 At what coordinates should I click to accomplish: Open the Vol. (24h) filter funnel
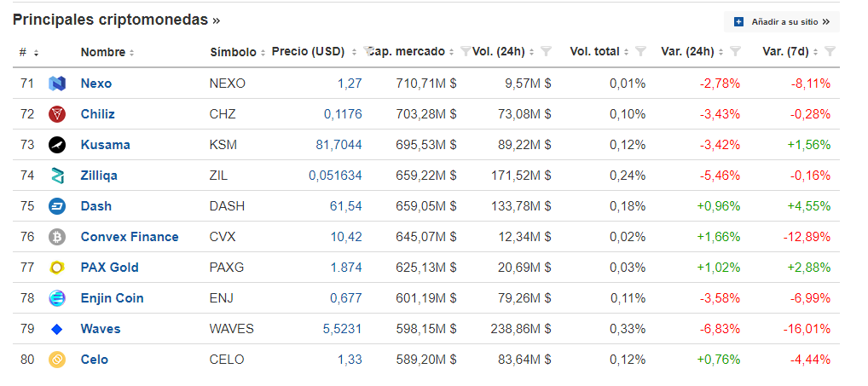546,51
